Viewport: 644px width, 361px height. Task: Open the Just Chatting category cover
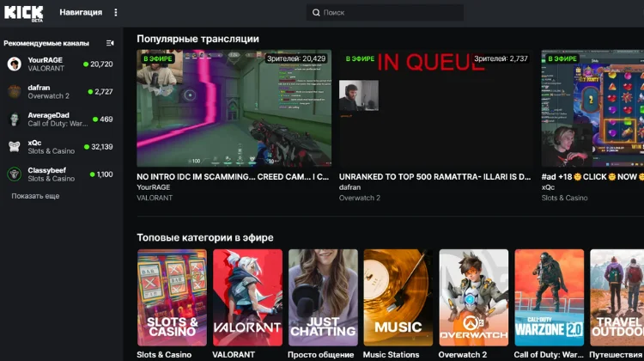point(323,297)
